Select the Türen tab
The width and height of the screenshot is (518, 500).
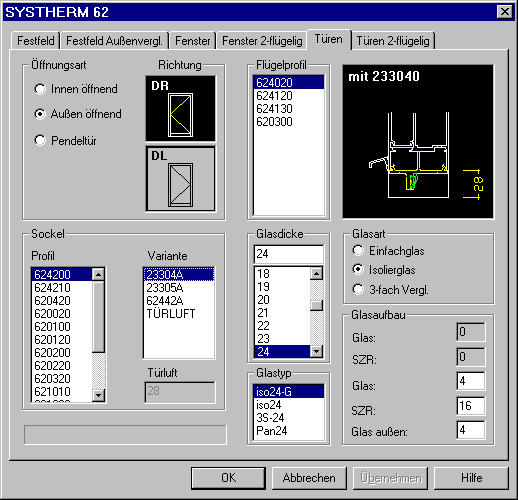click(329, 39)
